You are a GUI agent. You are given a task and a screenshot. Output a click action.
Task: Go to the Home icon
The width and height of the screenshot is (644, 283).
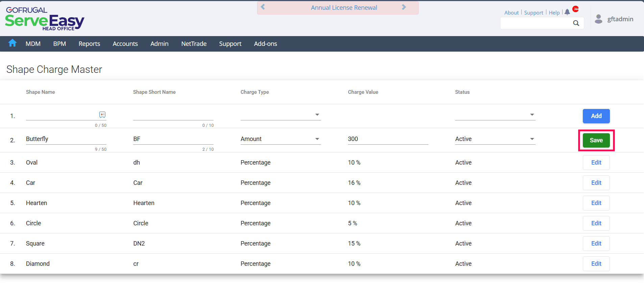[13, 43]
